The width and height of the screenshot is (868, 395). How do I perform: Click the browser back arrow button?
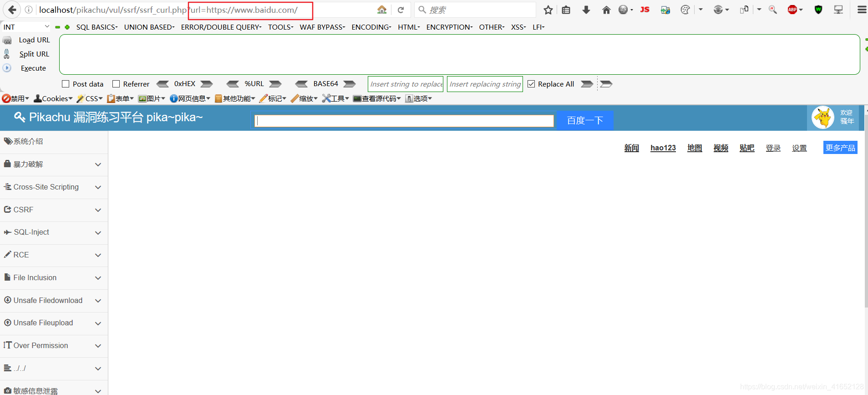coord(12,10)
